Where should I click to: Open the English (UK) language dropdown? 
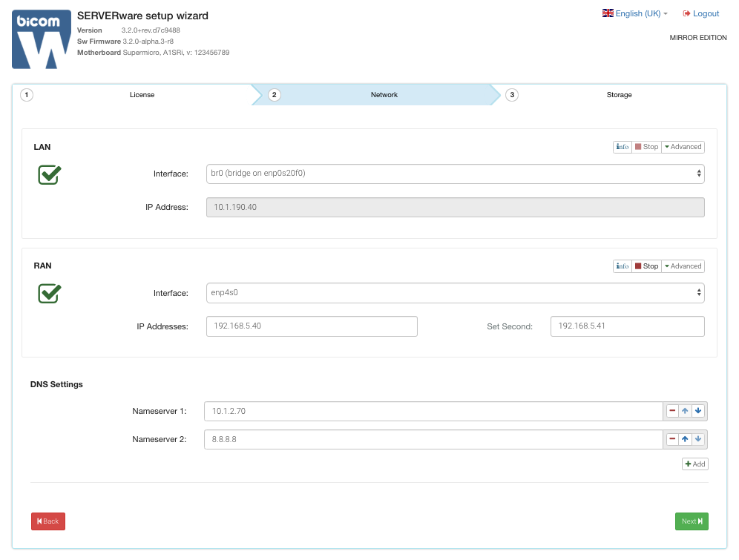[x=635, y=13]
